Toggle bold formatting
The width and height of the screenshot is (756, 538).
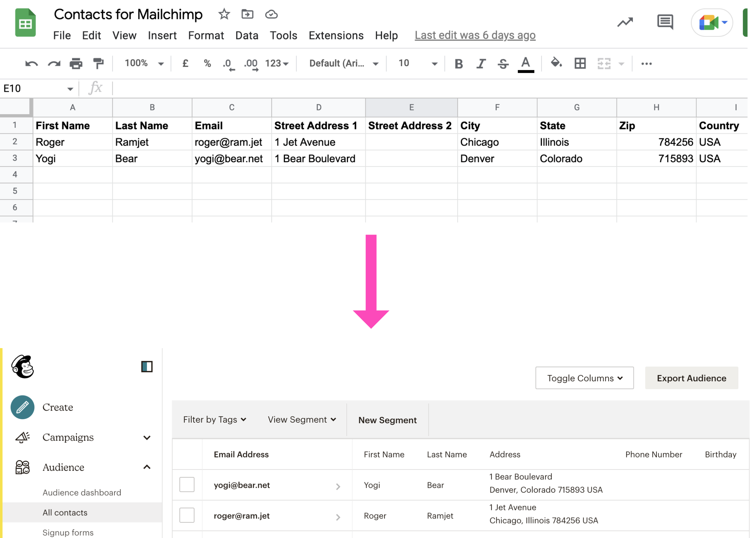pos(458,63)
